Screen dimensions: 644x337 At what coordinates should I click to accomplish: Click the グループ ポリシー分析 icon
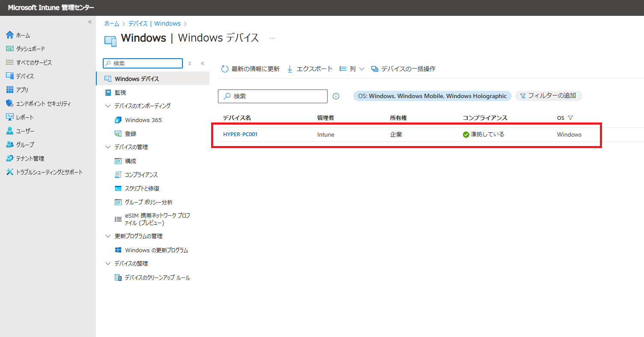click(118, 202)
